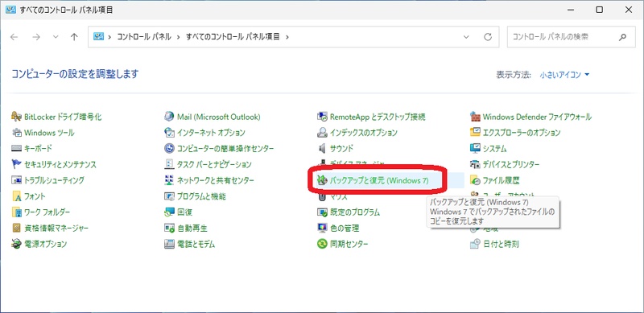Screen dimensions: 644x313
Task: Open ネットワークと共有センター icon
Action: pyautogui.click(x=170, y=180)
